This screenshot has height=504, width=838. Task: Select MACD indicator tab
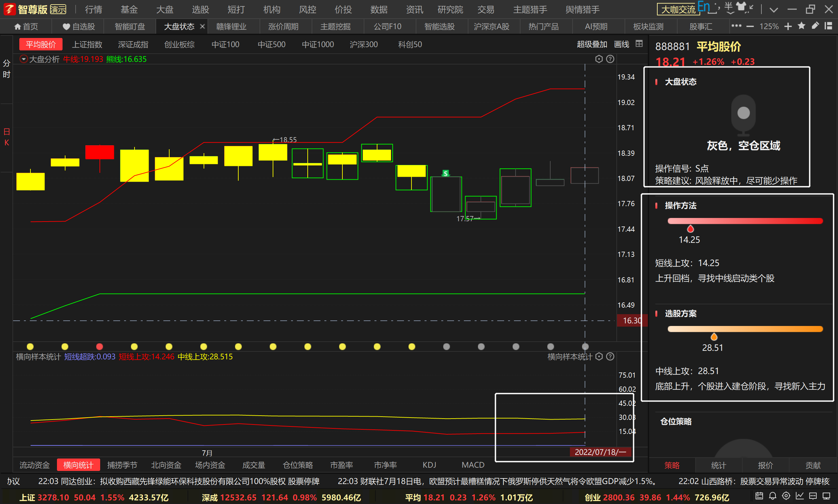[x=473, y=465]
